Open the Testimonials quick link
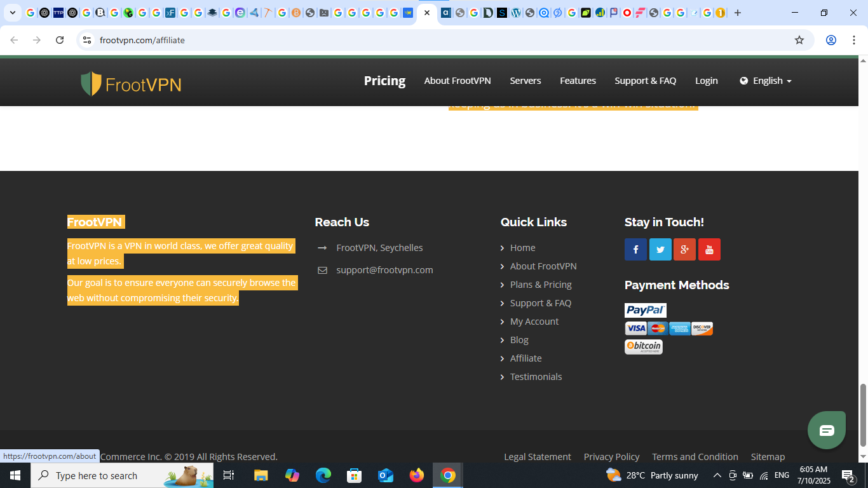868x488 pixels. [x=536, y=377]
